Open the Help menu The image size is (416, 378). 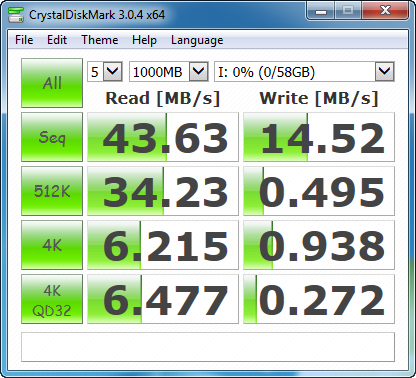point(144,40)
